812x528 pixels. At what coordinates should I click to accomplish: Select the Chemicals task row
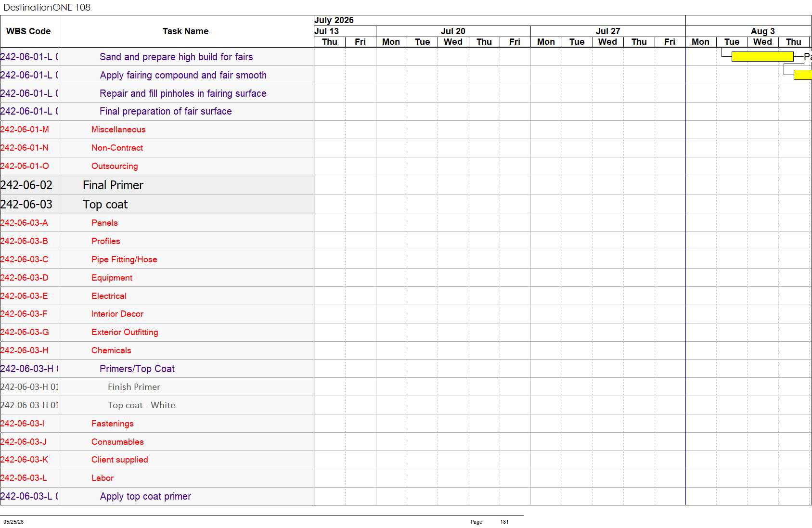157,350
